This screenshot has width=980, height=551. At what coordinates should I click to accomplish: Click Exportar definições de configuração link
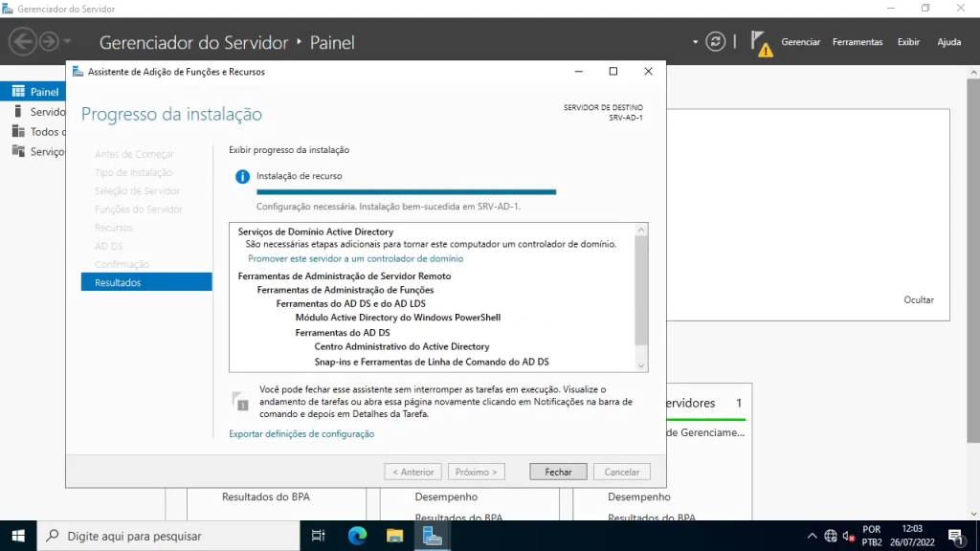pyautogui.click(x=301, y=434)
